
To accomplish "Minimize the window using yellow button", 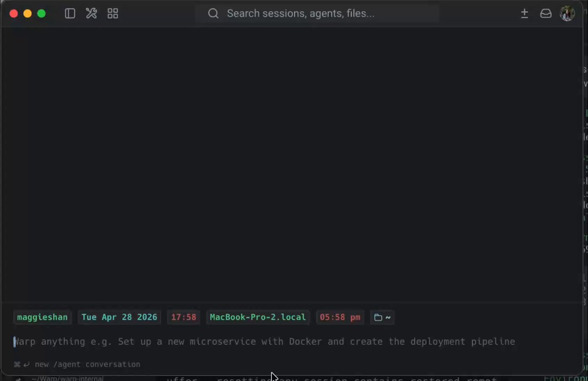I will click(27, 14).
